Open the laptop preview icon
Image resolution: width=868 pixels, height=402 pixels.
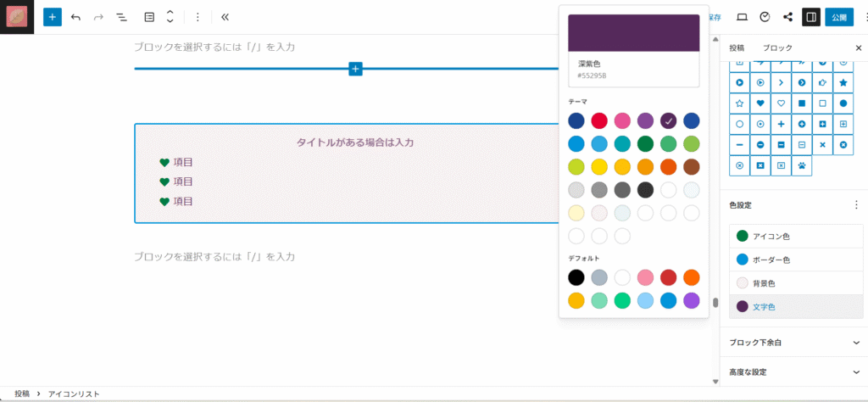tap(742, 17)
